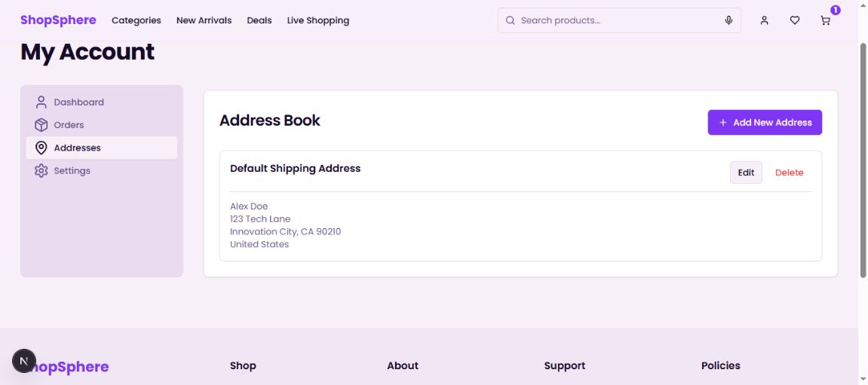The width and height of the screenshot is (868, 385).
Task: Open the wishlist heart icon
Action: (795, 20)
